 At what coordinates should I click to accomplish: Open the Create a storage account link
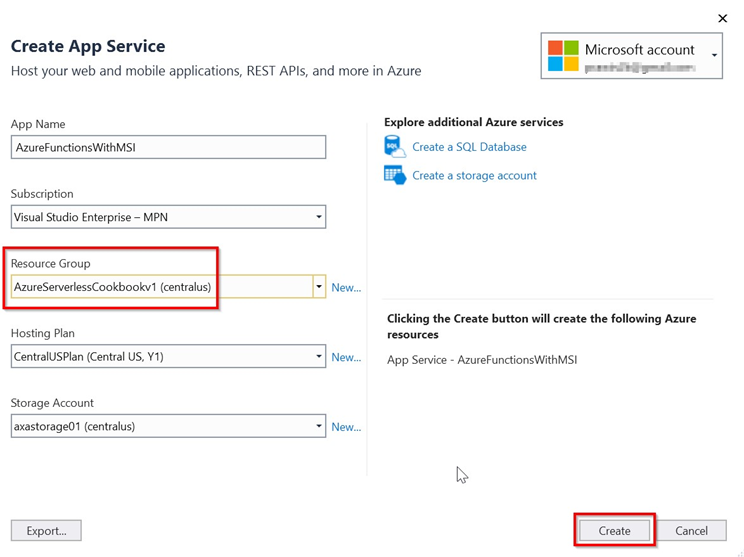point(474,175)
